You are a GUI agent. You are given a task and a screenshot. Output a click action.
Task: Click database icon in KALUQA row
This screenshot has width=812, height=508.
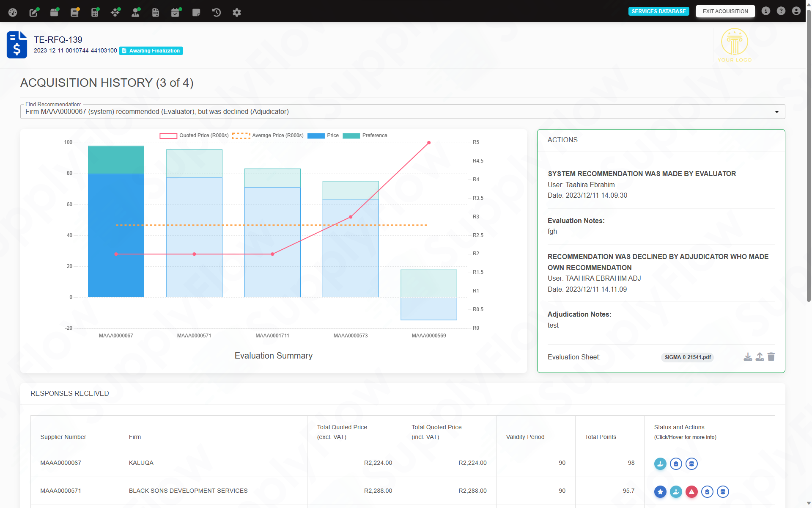[x=691, y=464]
